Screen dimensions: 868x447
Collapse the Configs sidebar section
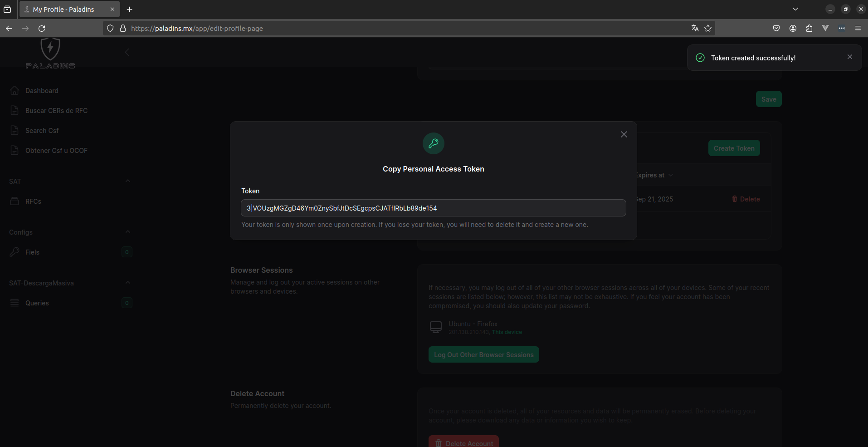tap(128, 232)
